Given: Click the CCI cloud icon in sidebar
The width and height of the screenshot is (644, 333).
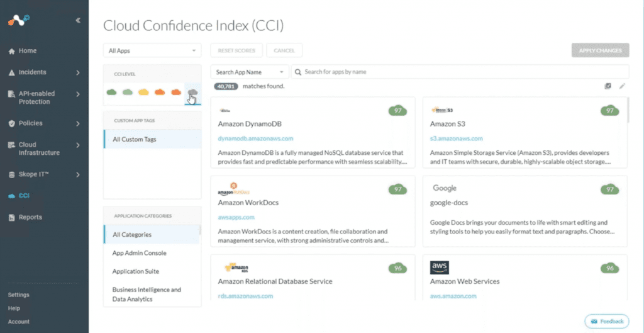Looking at the screenshot, I should click(11, 196).
